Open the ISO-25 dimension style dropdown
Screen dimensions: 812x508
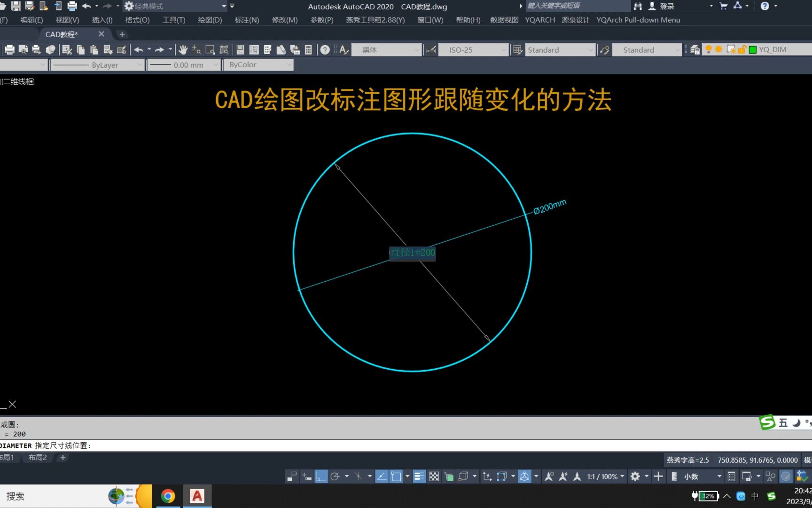coord(503,50)
